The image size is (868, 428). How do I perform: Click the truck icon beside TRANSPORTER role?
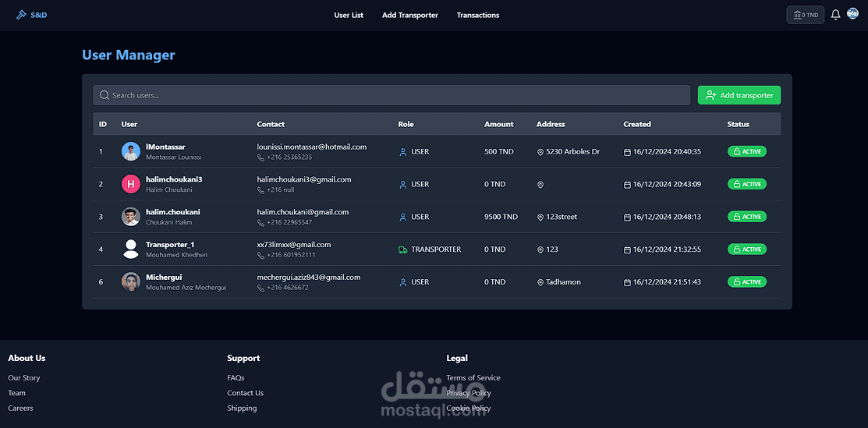pyautogui.click(x=403, y=249)
